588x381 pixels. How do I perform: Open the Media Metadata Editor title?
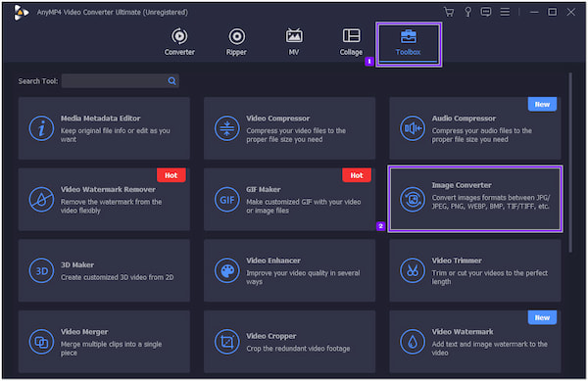101,119
